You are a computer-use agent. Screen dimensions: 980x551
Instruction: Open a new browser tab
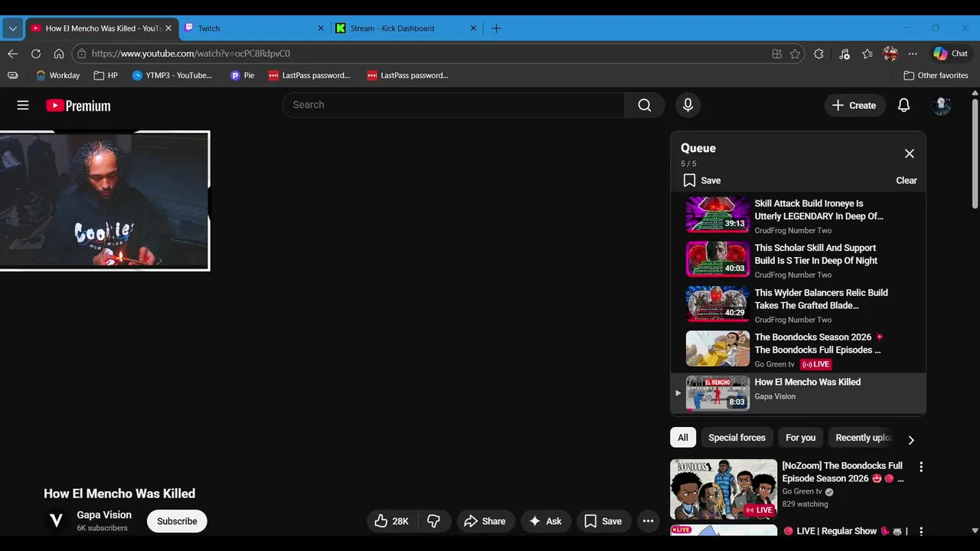496,28
